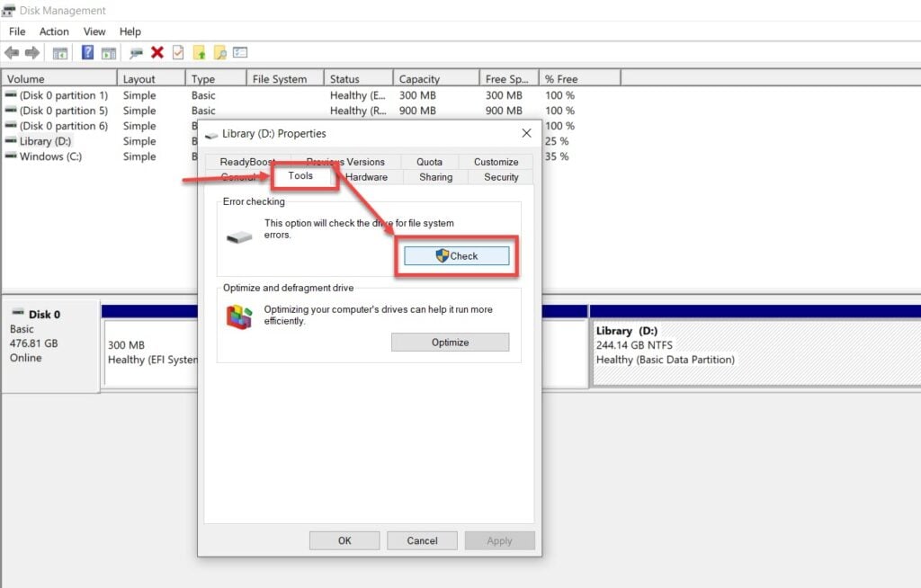Open Help via the blue question-mark icon
The height and width of the screenshot is (588, 921).
coord(87,53)
